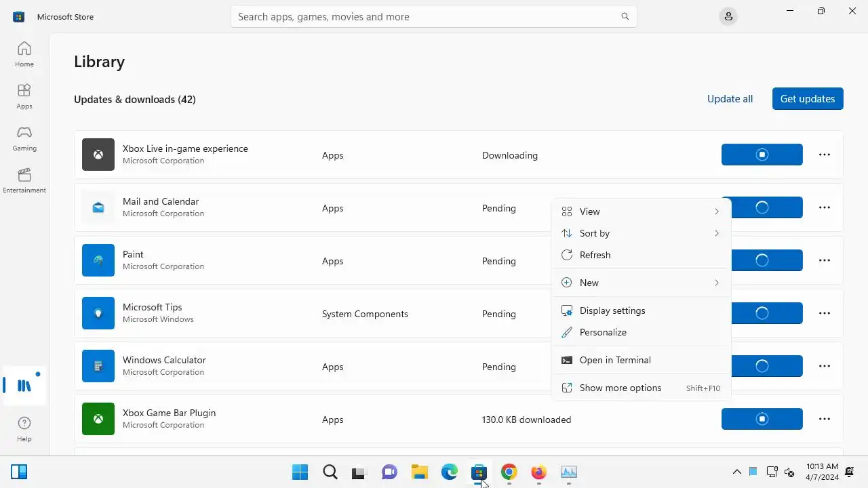Show hidden system tray icons
Image resolution: width=868 pixels, height=488 pixels.
(x=736, y=472)
